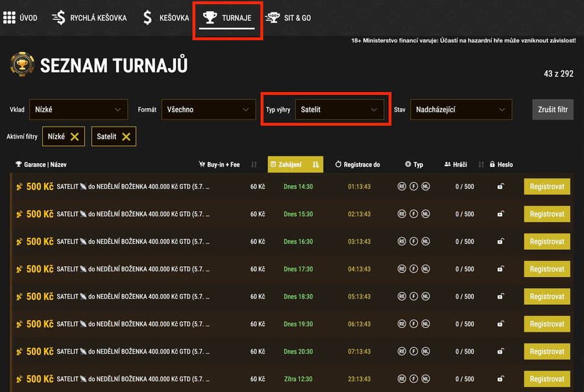584x392 pixels.
Task: Expand the Typ výhry Satelit dropdown
Action: (339, 110)
